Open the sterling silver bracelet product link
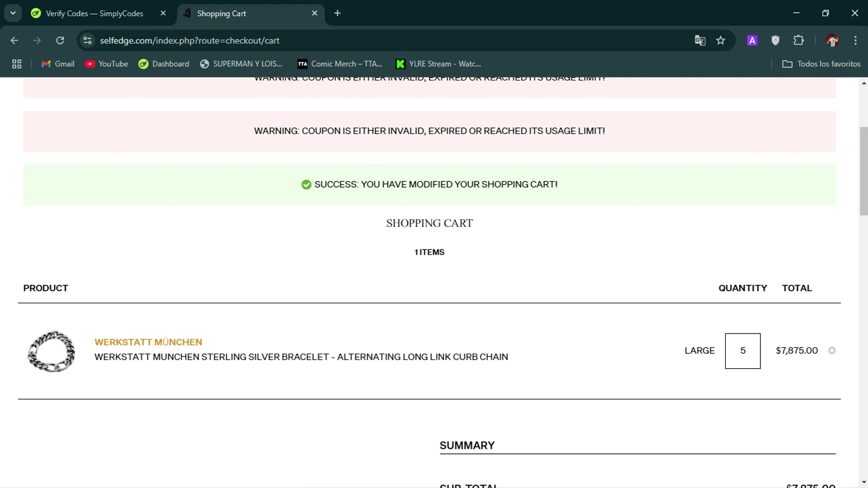This screenshot has width=868, height=488. click(x=301, y=357)
